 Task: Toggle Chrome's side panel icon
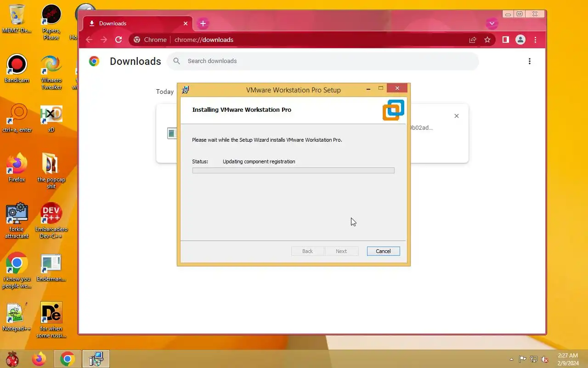point(505,40)
